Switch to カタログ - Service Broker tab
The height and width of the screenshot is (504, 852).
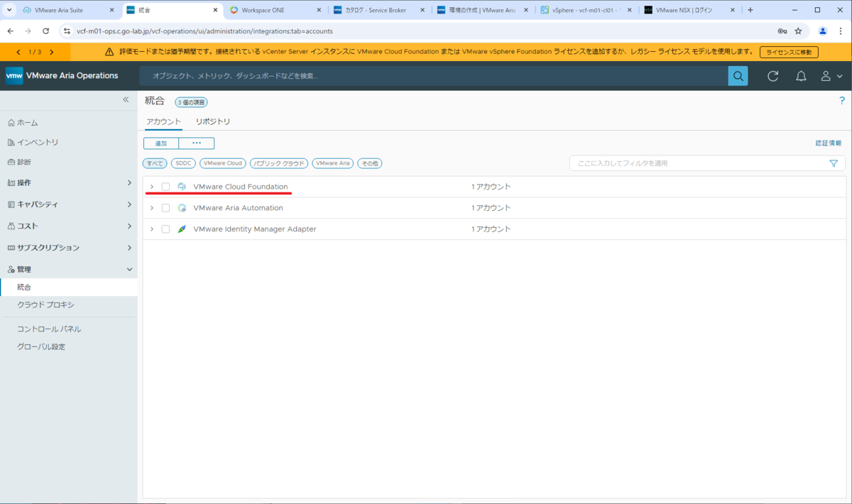click(x=378, y=10)
